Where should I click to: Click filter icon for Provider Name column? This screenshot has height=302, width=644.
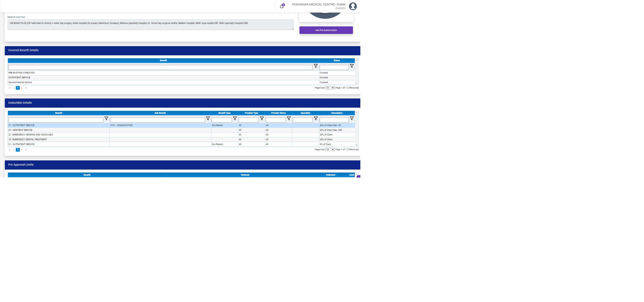pos(289,118)
